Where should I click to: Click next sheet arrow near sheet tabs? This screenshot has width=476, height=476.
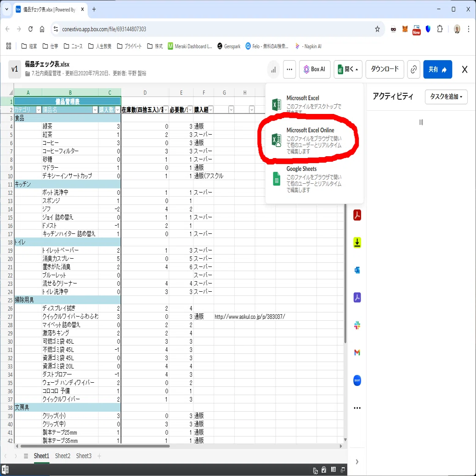coord(16,456)
